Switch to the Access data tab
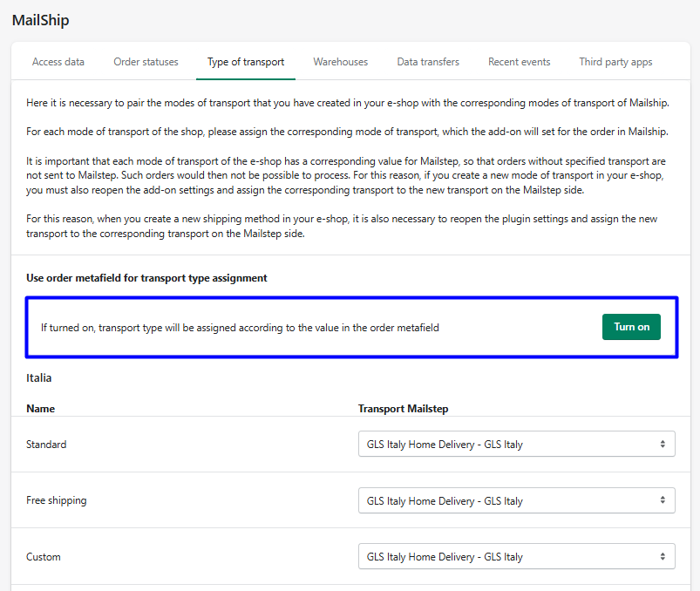This screenshot has height=591, width=700. [58, 62]
